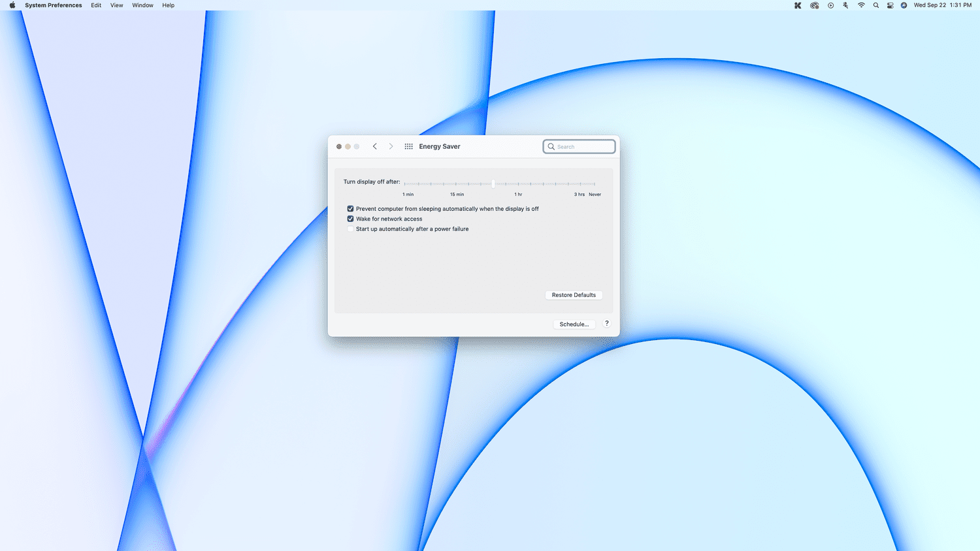Show all preferences grid icon
980x551 pixels.
tap(408, 146)
